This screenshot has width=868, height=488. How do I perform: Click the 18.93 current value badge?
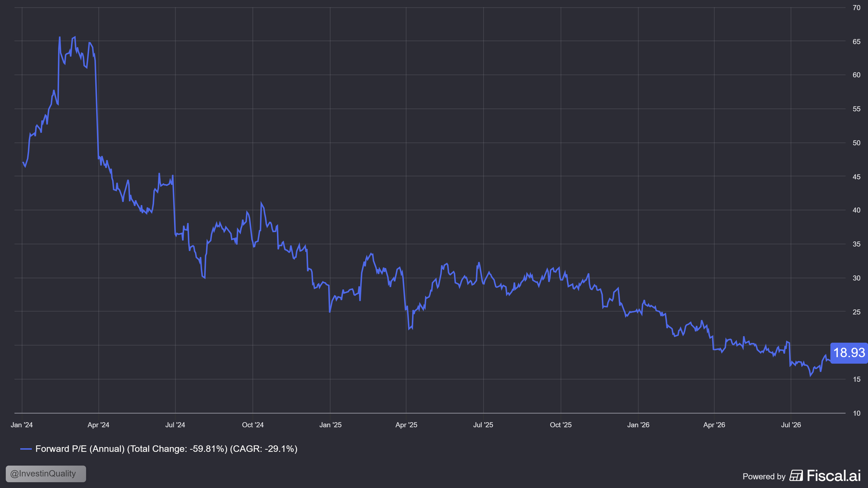click(849, 353)
